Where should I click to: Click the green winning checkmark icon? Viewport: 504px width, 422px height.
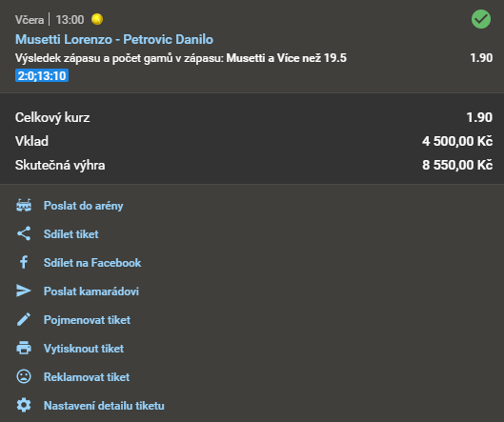point(481,19)
